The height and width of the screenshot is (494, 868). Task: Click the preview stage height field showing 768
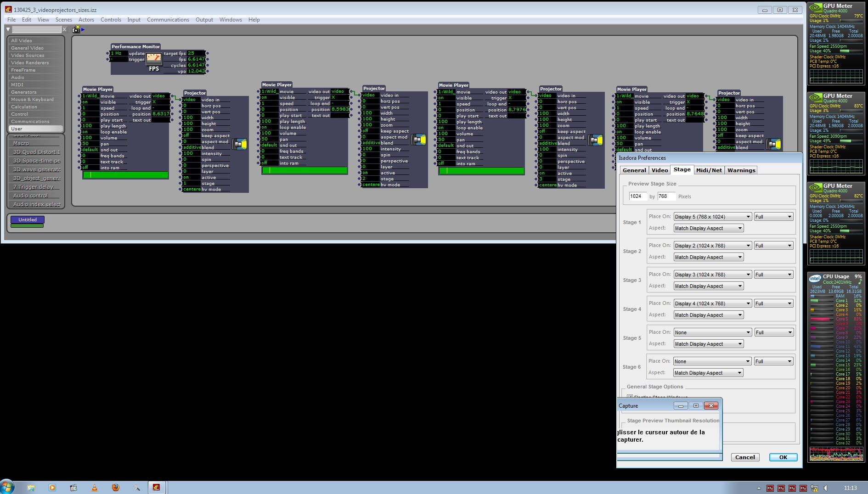pos(666,196)
